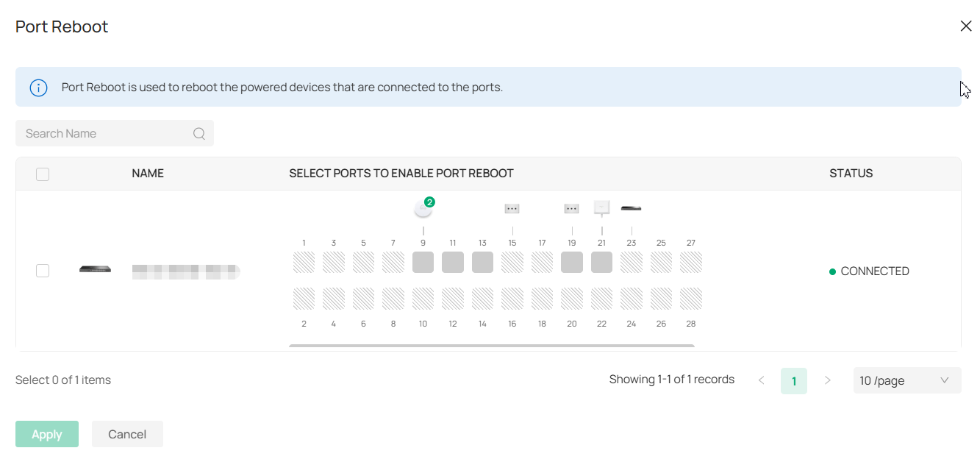Select the access point icon above port 9
Screen dimensions: 980x459
(x=423, y=207)
